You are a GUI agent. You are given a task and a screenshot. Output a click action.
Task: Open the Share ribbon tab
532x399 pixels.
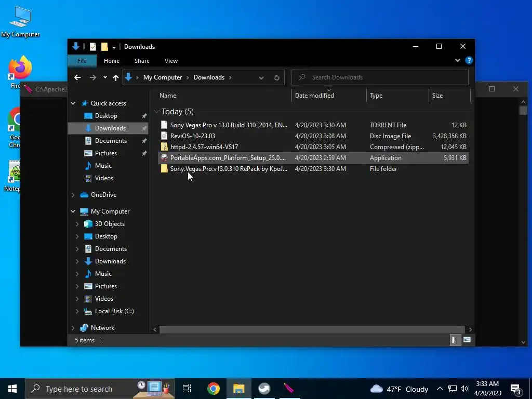coord(142,61)
